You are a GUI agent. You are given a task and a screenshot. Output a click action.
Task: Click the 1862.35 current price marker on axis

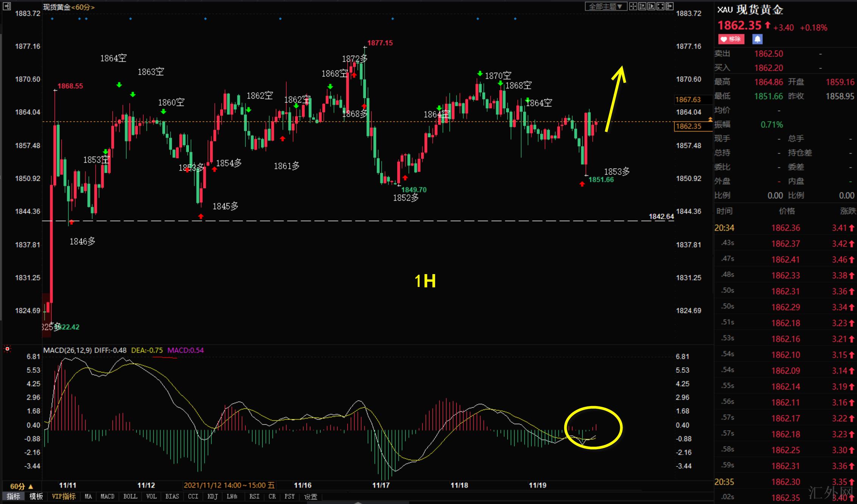click(688, 126)
